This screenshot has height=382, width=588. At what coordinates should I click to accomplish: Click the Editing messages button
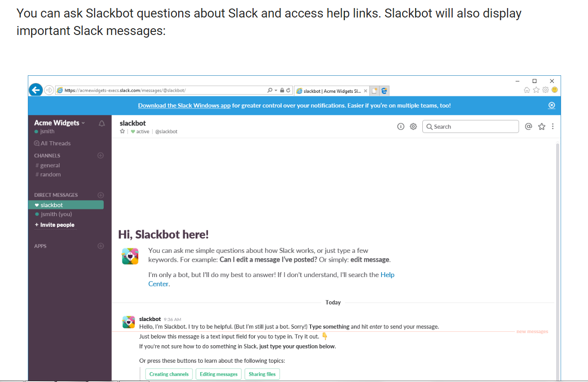click(219, 374)
